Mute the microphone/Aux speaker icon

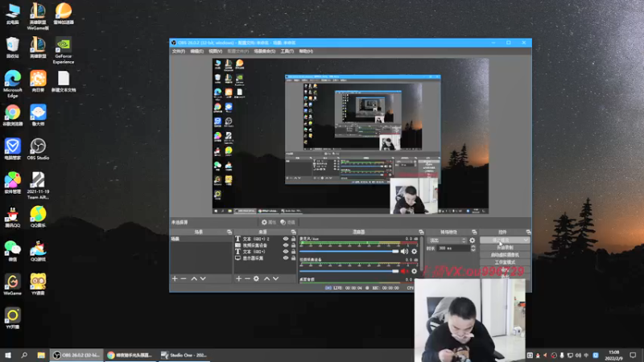[x=405, y=252]
